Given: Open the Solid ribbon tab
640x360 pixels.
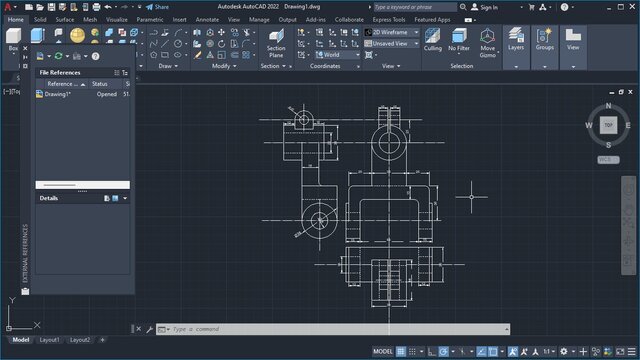Looking at the screenshot, I should click(40, 20).
